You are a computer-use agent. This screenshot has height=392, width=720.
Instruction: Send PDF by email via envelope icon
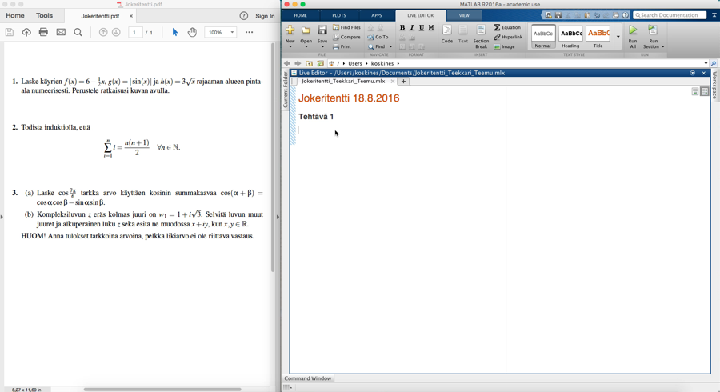(61, 32)
